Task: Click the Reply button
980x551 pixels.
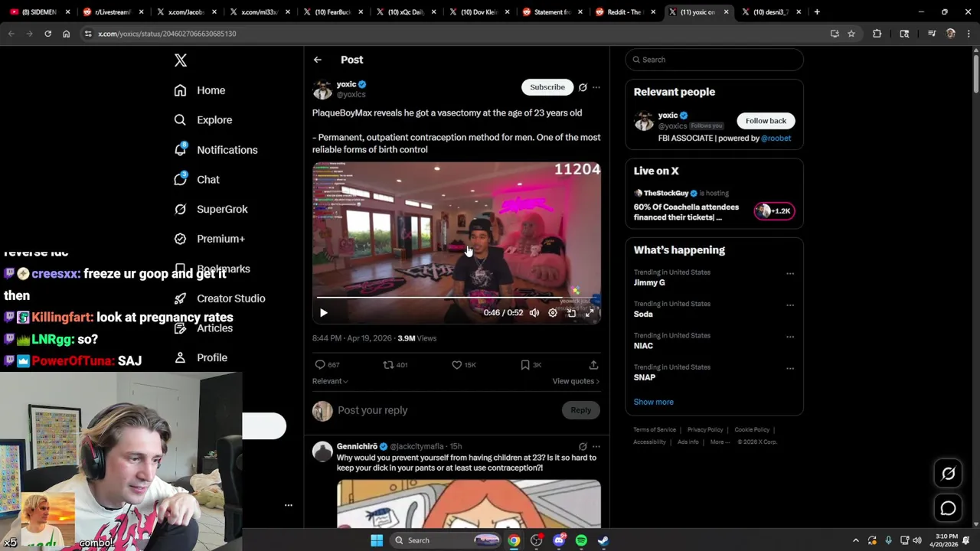Action: [x=581, y=410]
